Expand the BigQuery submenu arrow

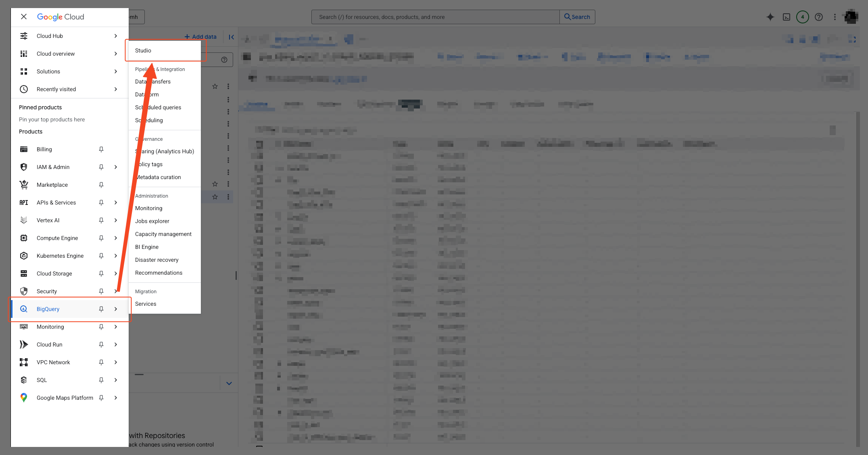(116, 309)
